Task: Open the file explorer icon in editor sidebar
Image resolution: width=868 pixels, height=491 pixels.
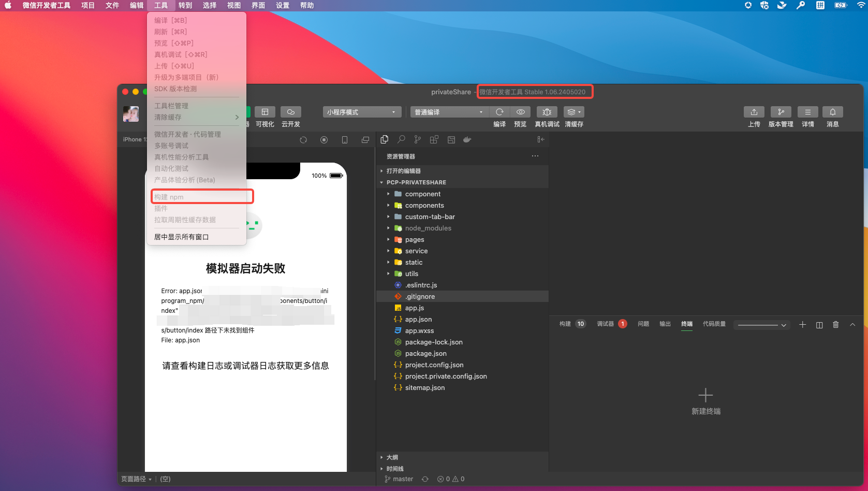Action: click(385, 139)
